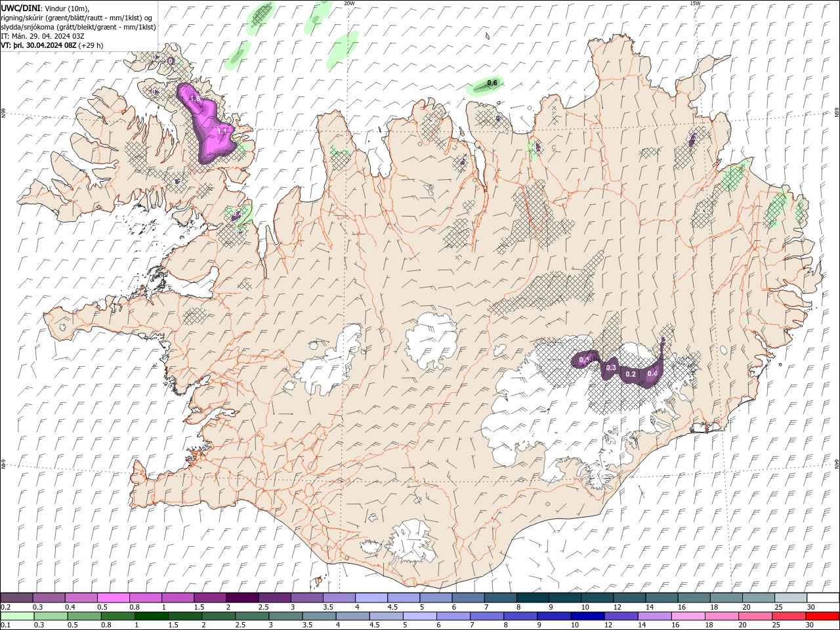Pick the purple 1.5 snow-scale swatch

209,597
